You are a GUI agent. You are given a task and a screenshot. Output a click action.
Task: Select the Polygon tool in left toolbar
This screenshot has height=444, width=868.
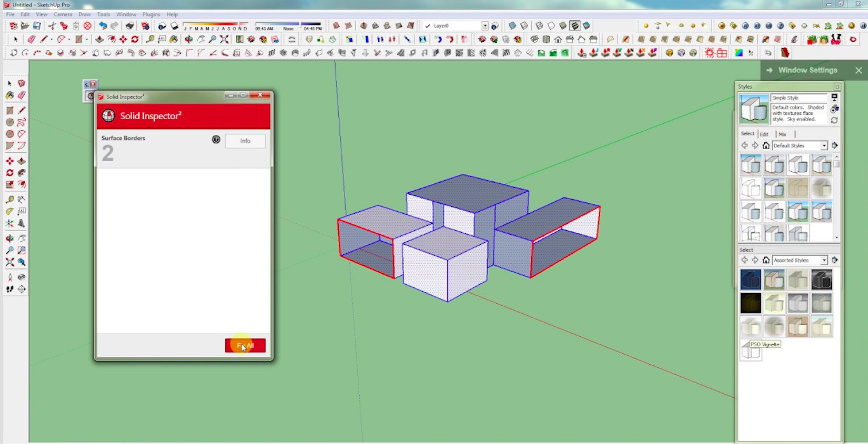tap(10, 134)
